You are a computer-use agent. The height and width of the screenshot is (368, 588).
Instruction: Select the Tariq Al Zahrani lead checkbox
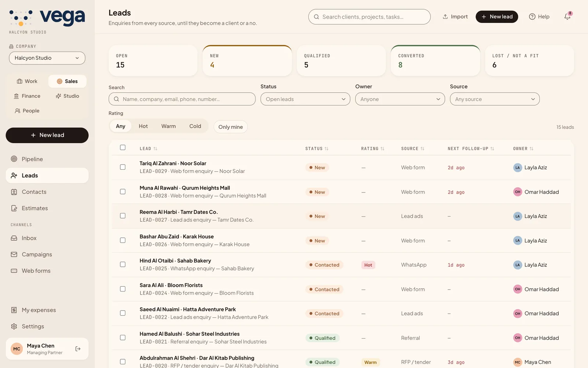pos(123,167)
